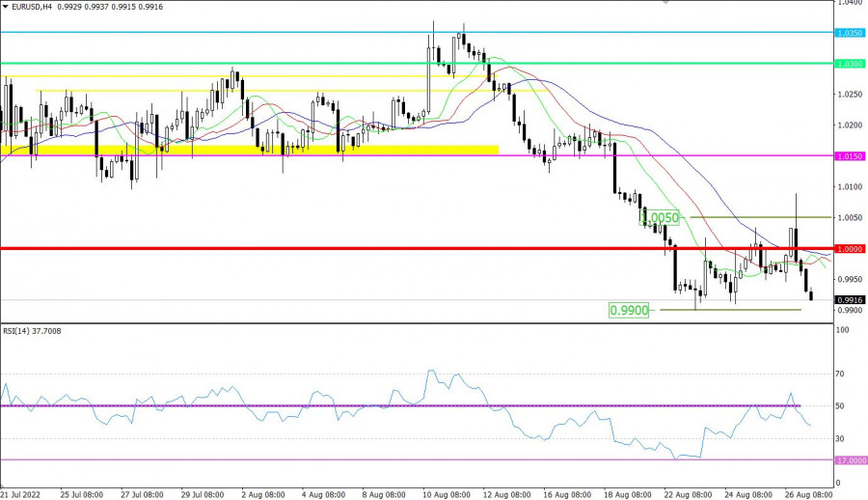The width and height of the screenshot is (868, 500).
Task: Click the green 1.0300 price level tag
Action: pos(850,64)
